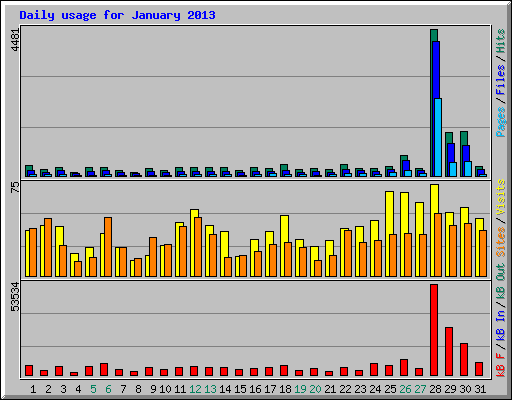Click the Hits legend label
This screenshot has height=400, width=512.
(x=501, y=41)
